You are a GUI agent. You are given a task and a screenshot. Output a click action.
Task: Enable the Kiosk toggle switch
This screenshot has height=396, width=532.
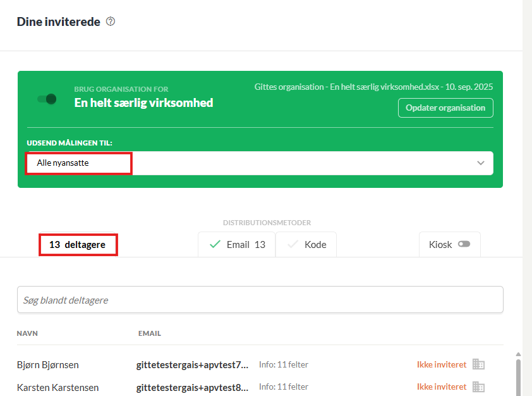click(x=464, y=244)
